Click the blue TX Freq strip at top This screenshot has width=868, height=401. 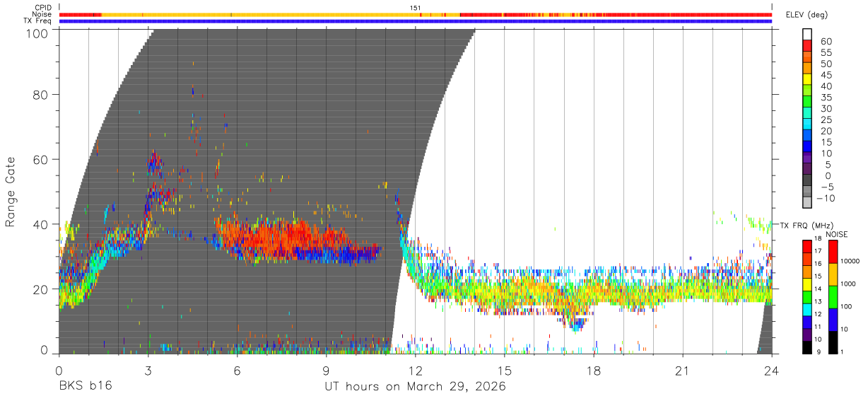[x=416, y=21]
